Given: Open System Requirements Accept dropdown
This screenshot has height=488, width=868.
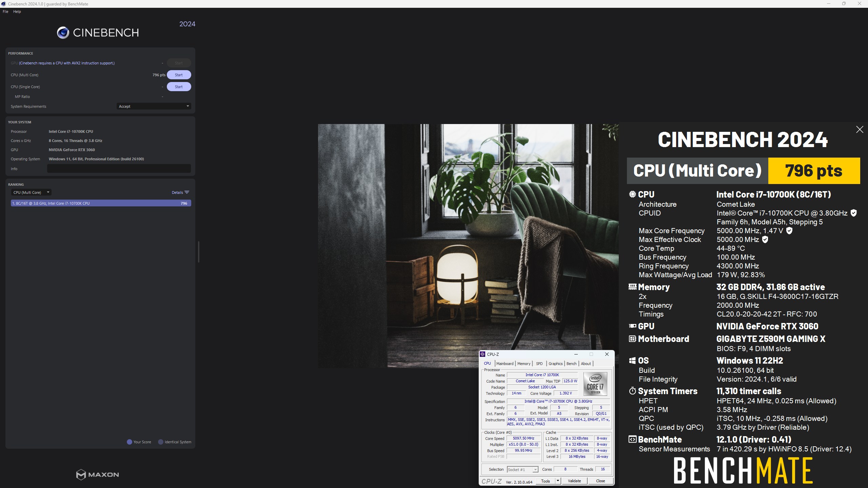Looking at the screenshot, I should tap(154, 106).
